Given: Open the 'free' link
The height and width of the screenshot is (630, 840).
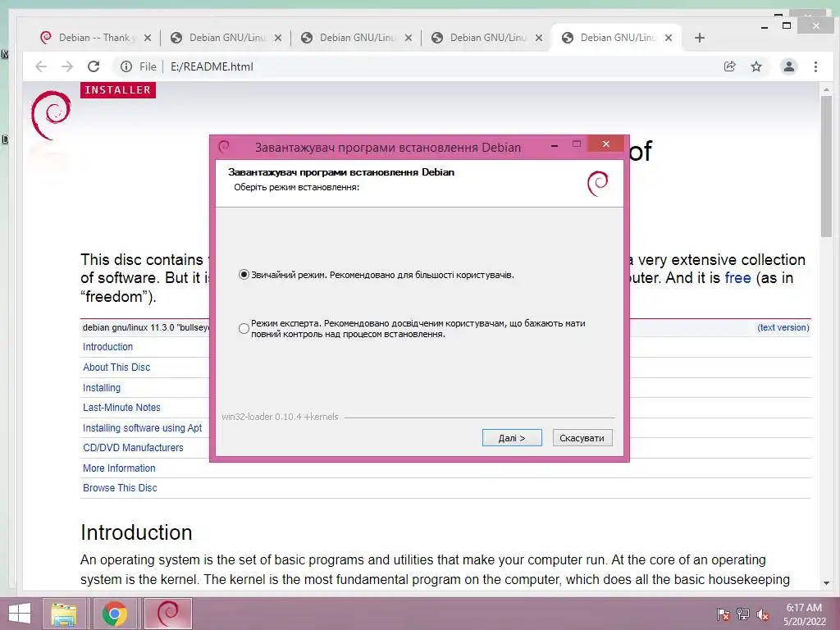Looking at the screenshot, I should [x=737, y=278].
